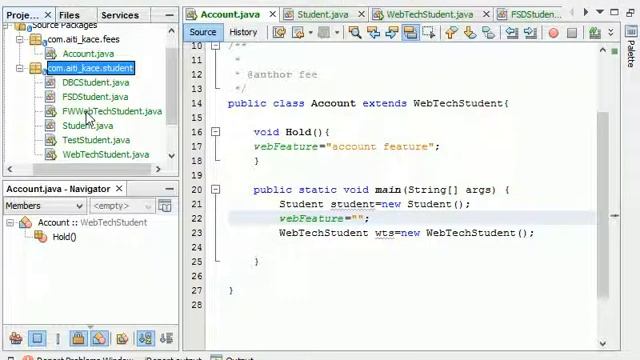The width and height of the screenshot is (640, 360).
Task: Toggle Bookmark on current line
Action: (489, 32)
